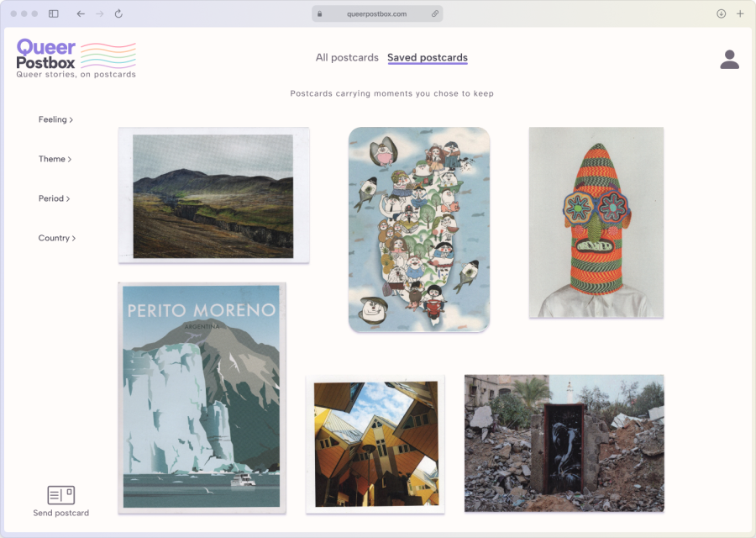This screenshot has height=538, width=756.
Task: Go forward with the browser forward arrow
Action: 99,14
